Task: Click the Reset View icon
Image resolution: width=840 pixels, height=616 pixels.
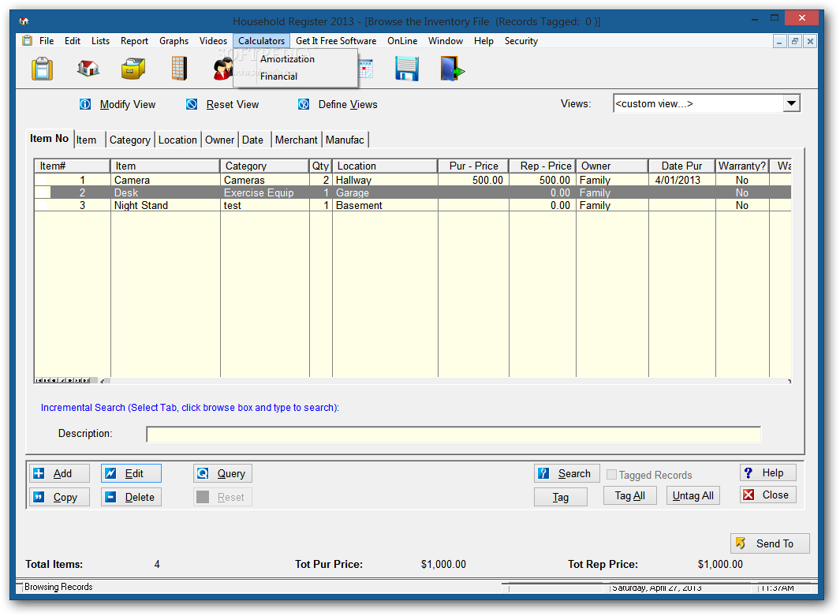Action: (x=192, y=104)
